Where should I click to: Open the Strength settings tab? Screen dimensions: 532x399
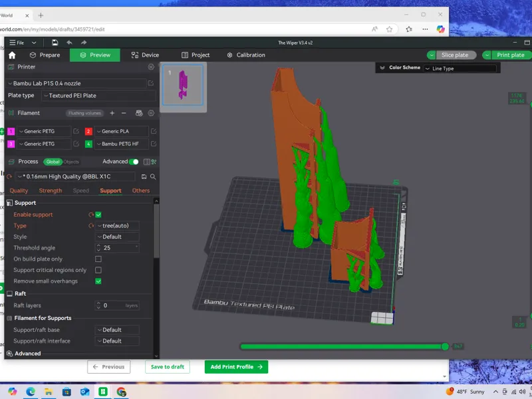(51, 191)
